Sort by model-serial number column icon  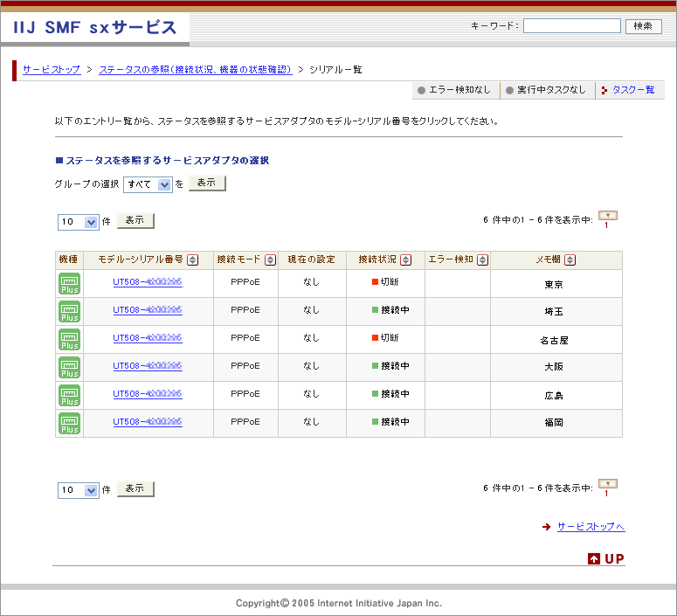193,260
